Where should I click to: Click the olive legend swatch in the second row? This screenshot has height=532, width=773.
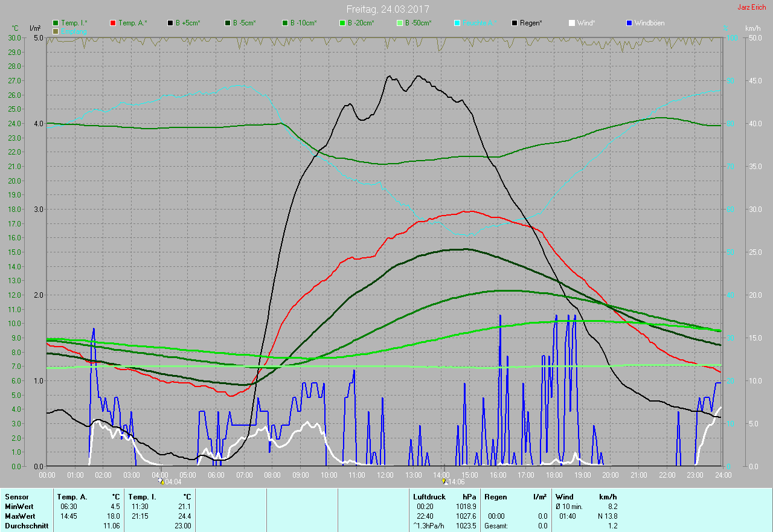56,31
